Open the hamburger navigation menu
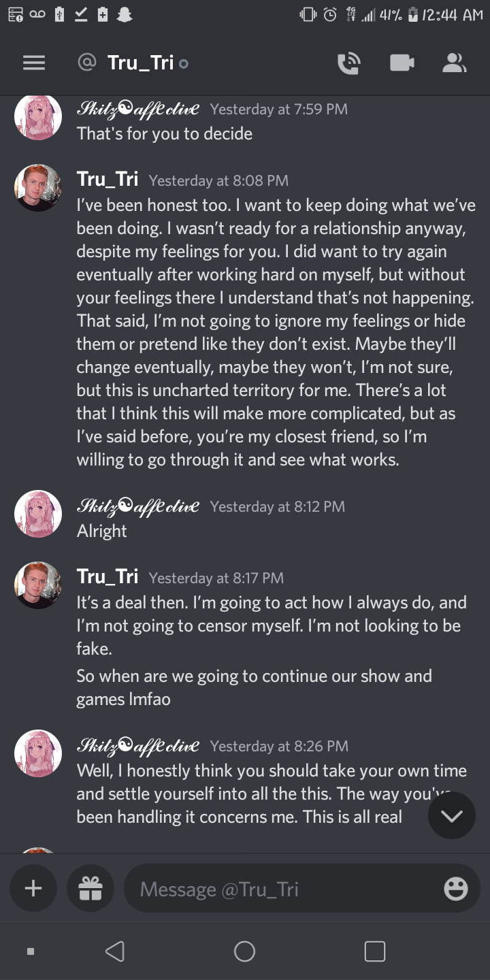Screen dimensions: 490x980 (34, 63)
